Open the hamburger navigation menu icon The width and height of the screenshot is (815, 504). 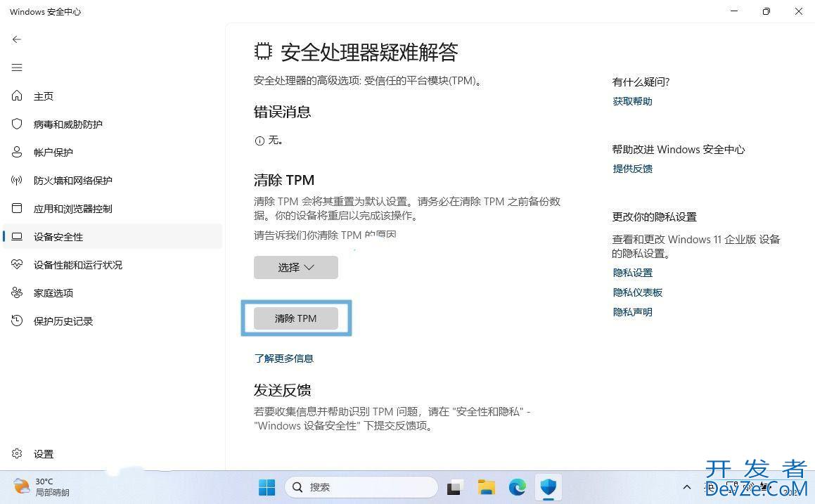click(17, 67)
